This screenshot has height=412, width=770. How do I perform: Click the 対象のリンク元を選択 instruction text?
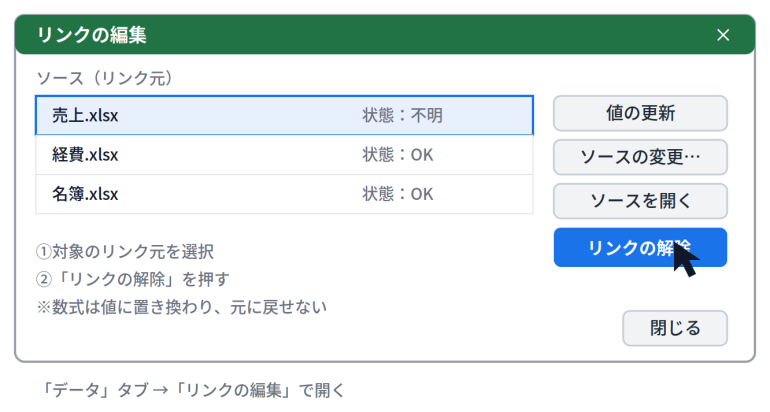[133, 251]
